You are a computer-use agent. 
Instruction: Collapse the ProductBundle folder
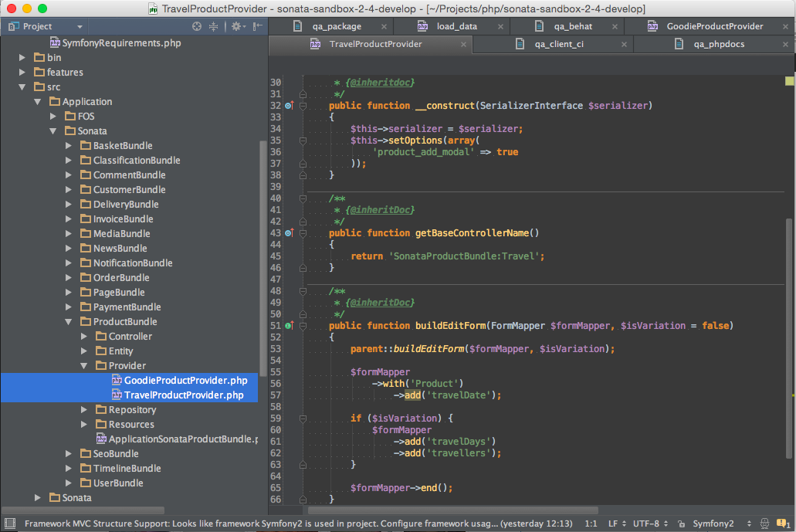coord(69,322)
